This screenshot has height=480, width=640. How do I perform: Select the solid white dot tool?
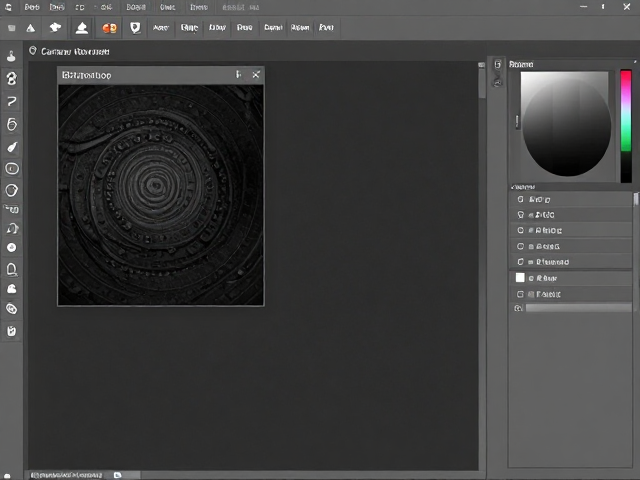click(11, 247)
